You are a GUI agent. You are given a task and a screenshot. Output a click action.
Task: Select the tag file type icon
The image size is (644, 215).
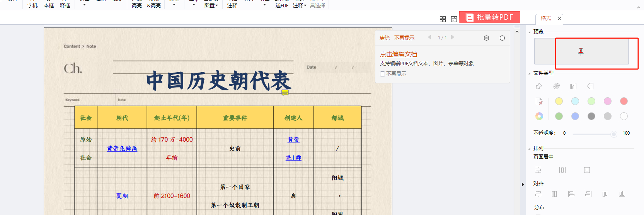(x=590, y=86)
